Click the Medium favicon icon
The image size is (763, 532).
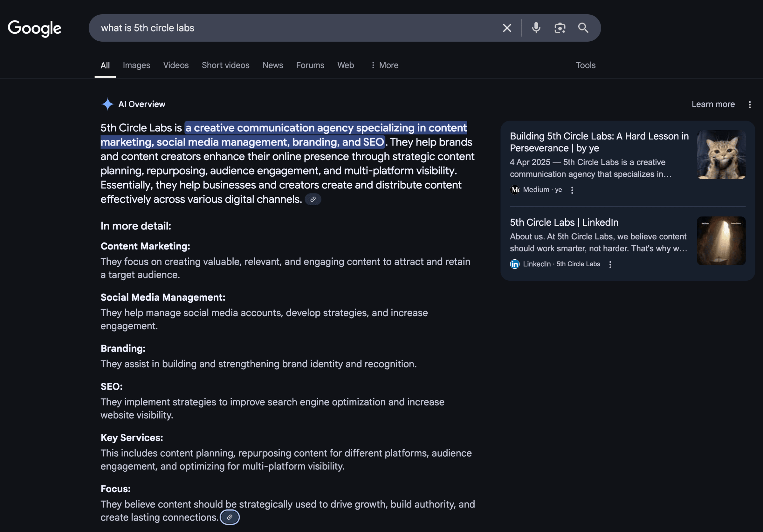click(515, 190)
